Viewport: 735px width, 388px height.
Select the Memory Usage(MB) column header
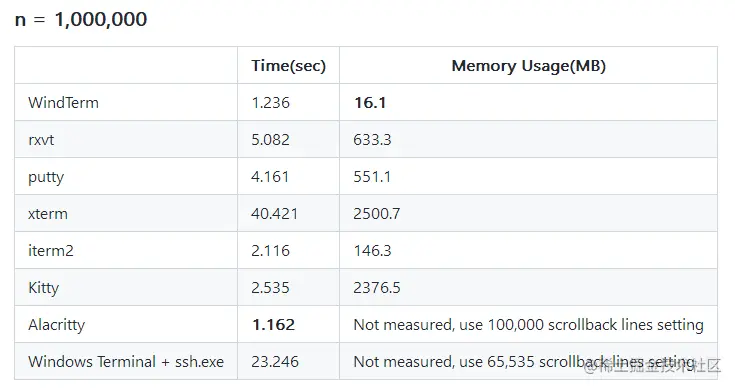[x=528, y=66]
